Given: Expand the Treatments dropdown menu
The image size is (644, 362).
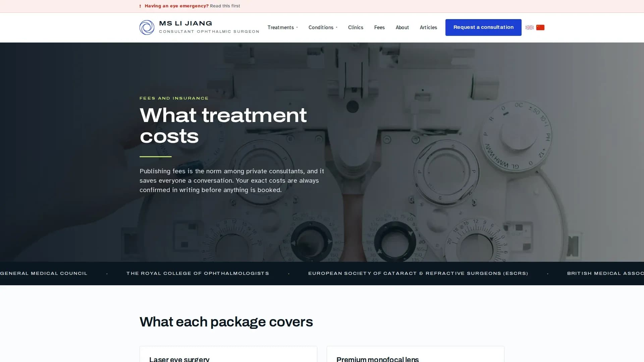Looking at the screenshot, I should (283, 27).
